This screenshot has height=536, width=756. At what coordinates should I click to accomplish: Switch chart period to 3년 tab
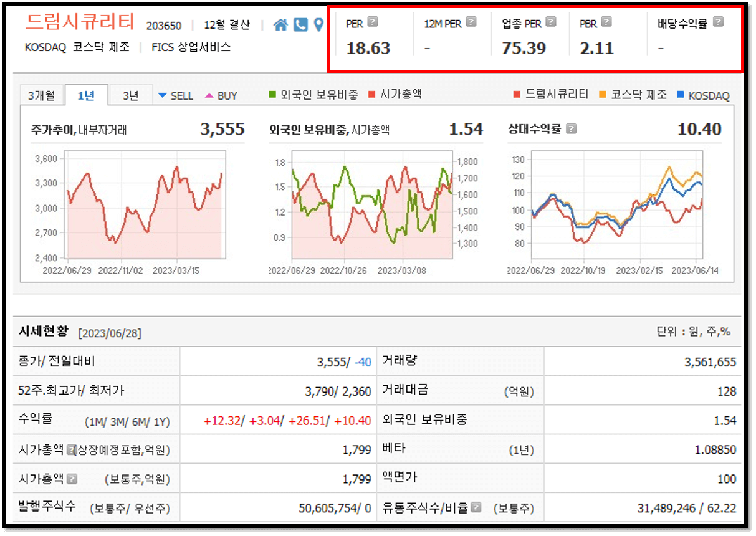click(x=130, y=95)
